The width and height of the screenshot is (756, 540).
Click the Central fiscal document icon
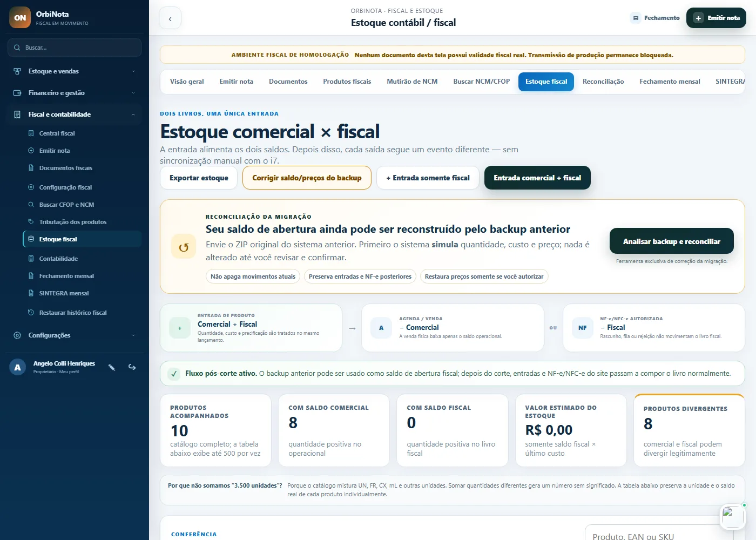[31, 133]
